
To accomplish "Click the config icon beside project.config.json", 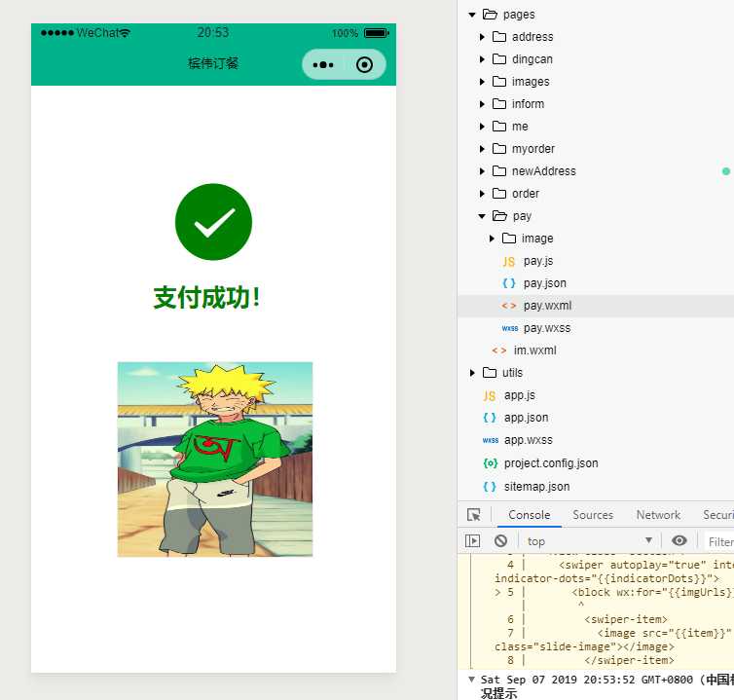I will coord(490,463).
